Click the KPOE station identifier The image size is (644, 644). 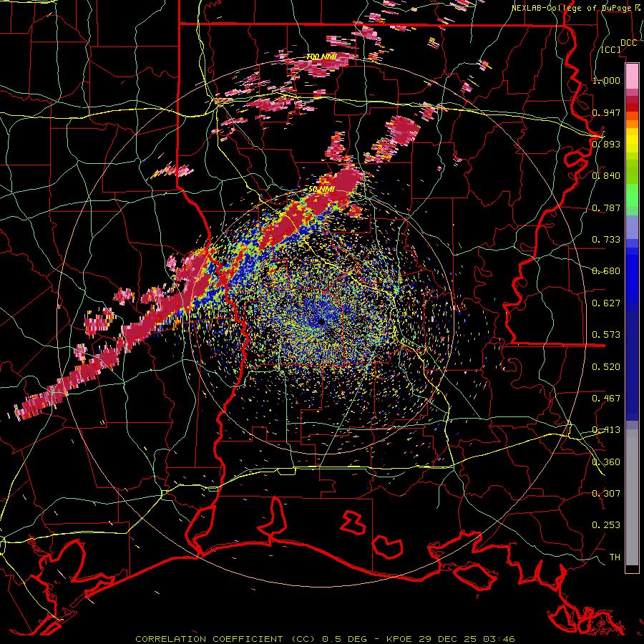(x=401, y=639)
